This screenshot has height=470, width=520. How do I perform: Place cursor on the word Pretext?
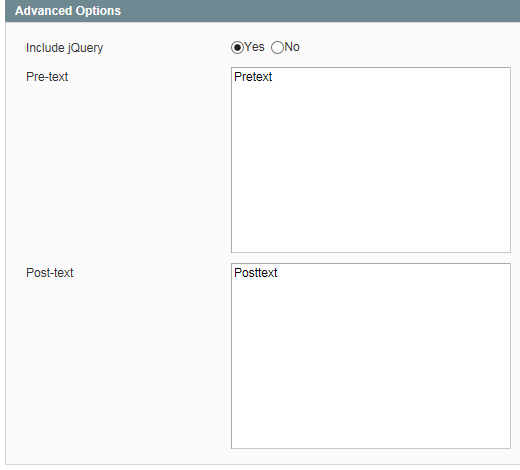pos(253,77)
